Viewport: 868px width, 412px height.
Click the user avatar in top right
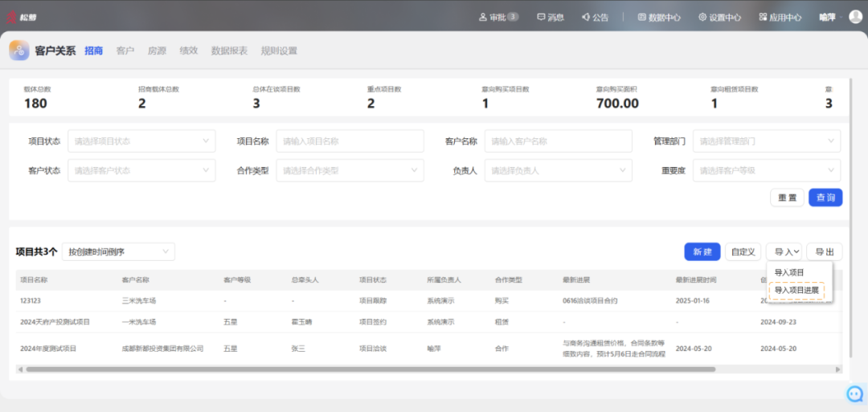(x=855, y=17)
